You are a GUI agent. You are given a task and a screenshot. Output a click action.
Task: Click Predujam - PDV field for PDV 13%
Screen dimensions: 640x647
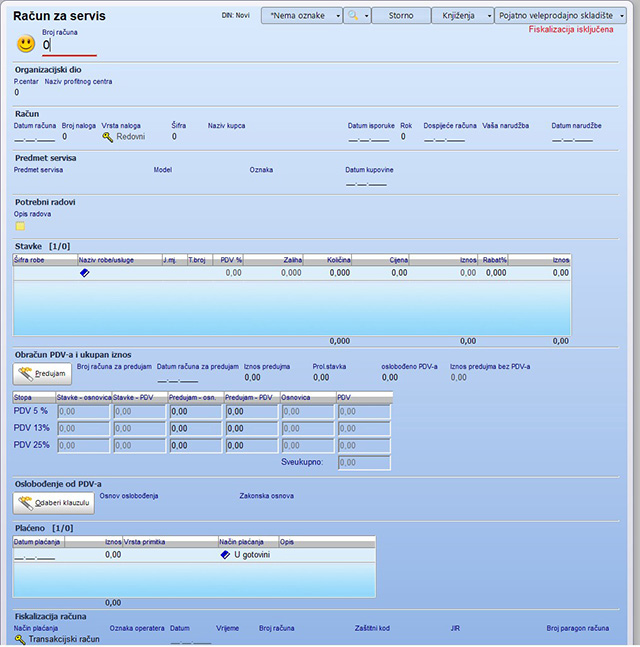[252, 429]
